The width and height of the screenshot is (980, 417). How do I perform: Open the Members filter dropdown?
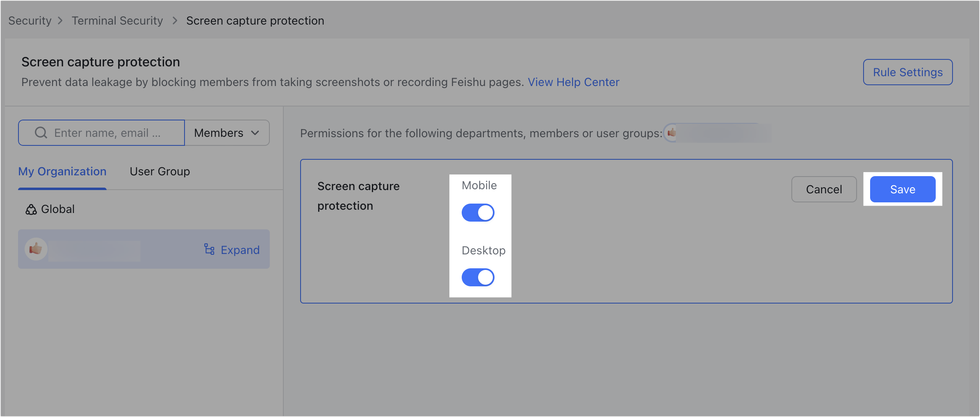(x=227, y=133)
